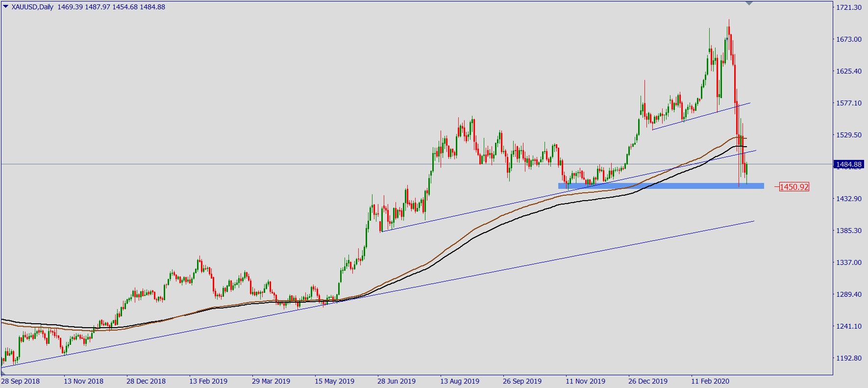Viewport: 868px width, 388px height.
Task: Click the 1673.00 price axis label
Action: [849, 39]
